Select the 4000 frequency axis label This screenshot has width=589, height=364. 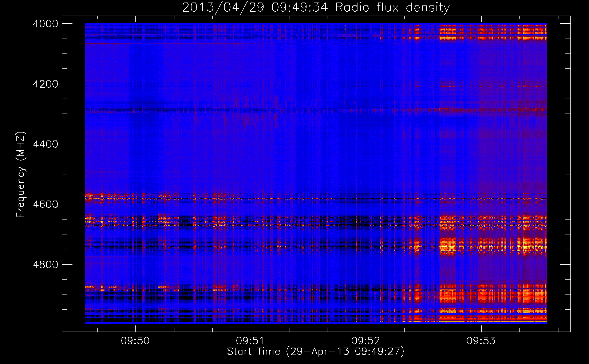tap(46, 24)
